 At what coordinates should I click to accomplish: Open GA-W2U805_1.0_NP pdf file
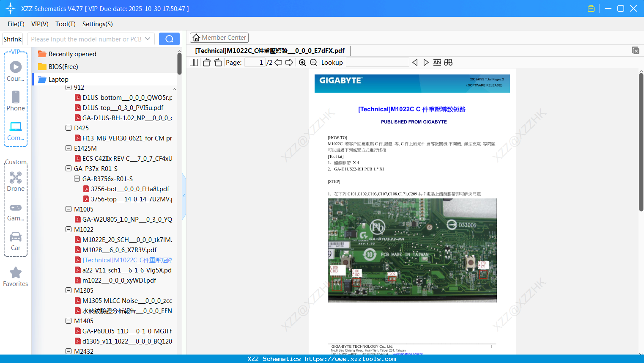pyautogui.click(x=123, y=220)
